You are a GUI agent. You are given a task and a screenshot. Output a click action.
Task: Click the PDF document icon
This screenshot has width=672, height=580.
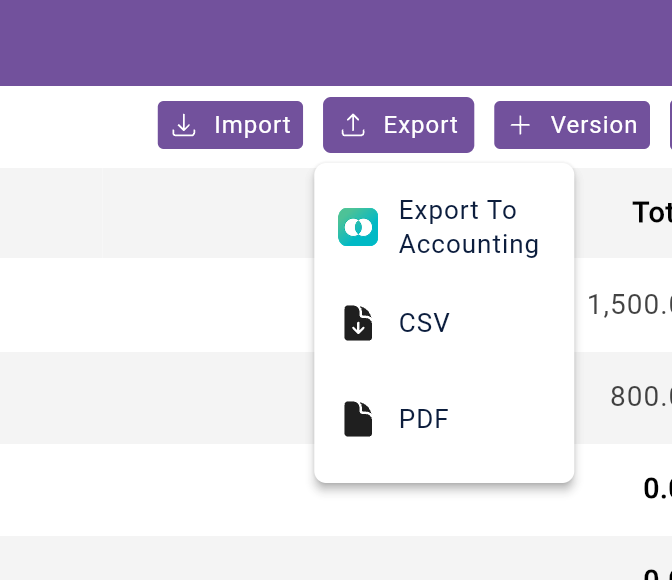click(358, 419)
